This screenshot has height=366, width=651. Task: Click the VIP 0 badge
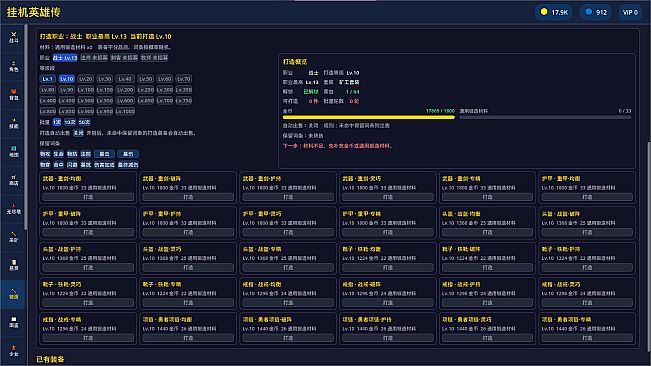[630, 12]
